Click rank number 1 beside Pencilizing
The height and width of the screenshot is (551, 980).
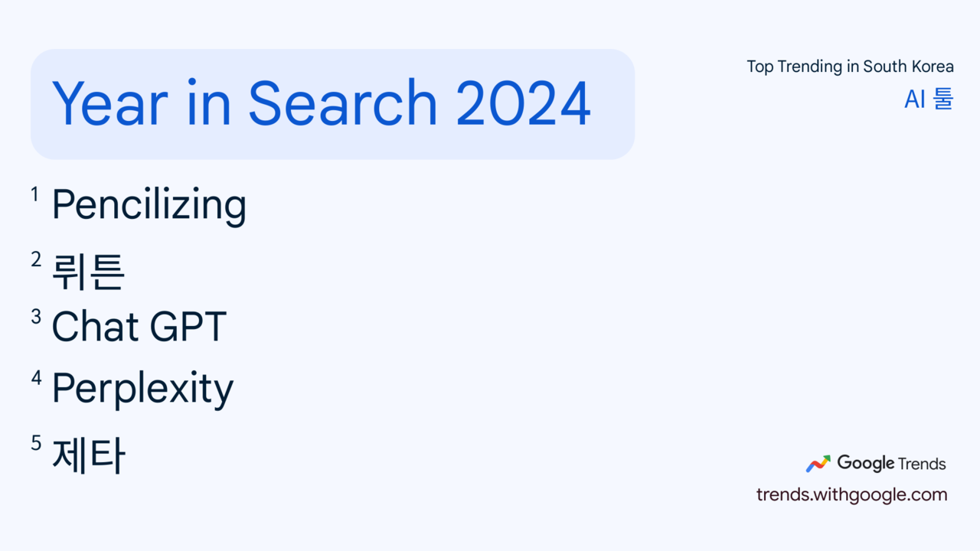(x=34, y=195)
